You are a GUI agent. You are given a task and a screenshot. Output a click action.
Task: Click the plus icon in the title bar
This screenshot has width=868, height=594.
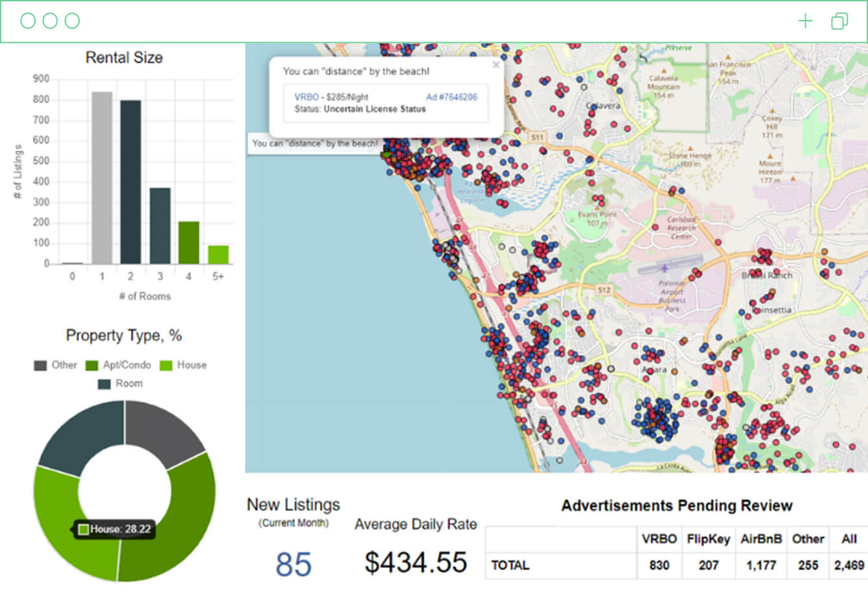click(805, 21)
